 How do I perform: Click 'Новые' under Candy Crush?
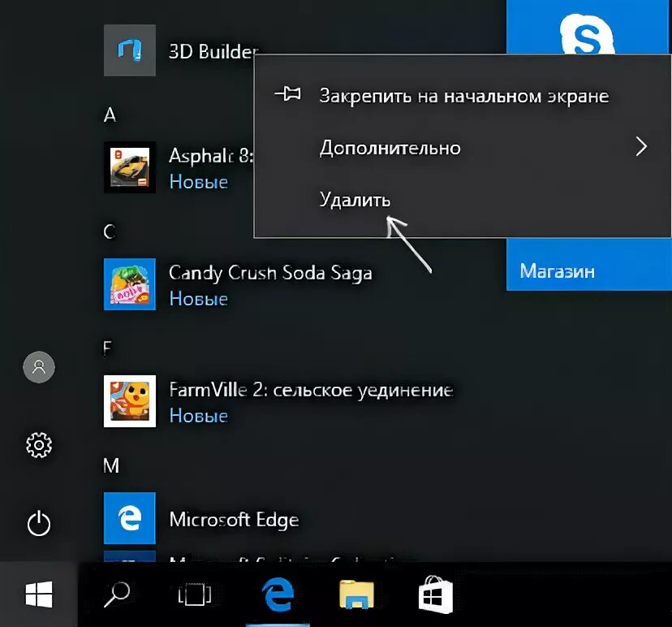pyautogui.click(x=199, y=299)
